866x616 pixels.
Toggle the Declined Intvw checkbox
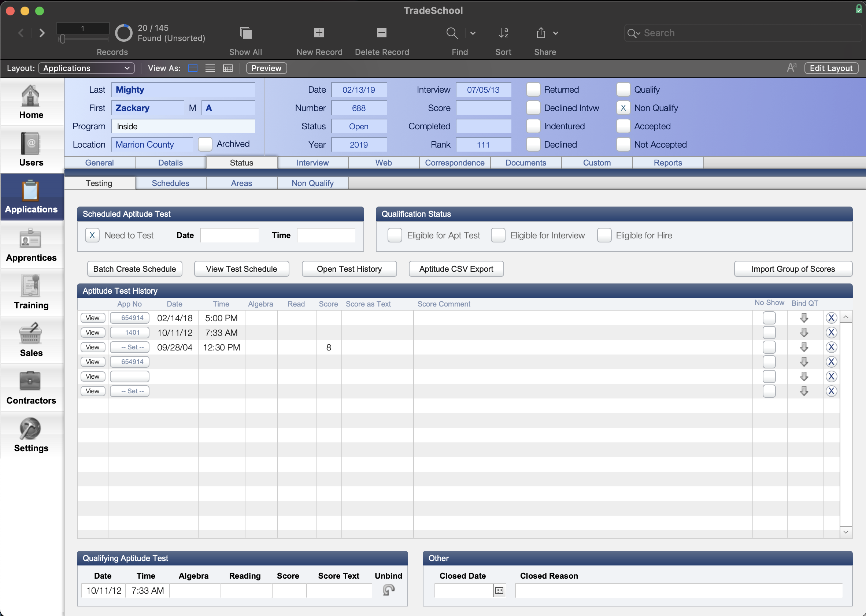click(x=533, y=107)
